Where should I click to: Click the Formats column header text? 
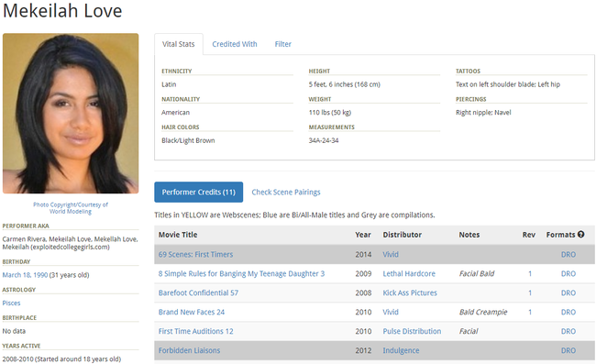click(x=560, y=235)
